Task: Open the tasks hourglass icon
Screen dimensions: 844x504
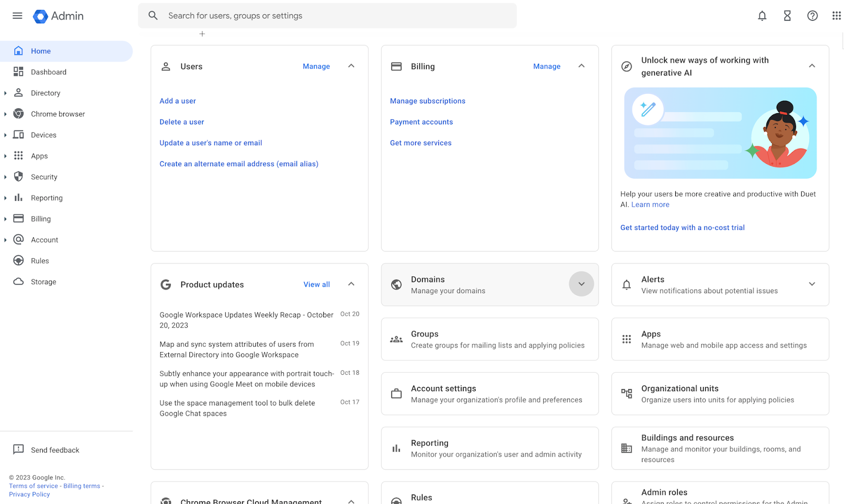Action: [x=788, y=16]
